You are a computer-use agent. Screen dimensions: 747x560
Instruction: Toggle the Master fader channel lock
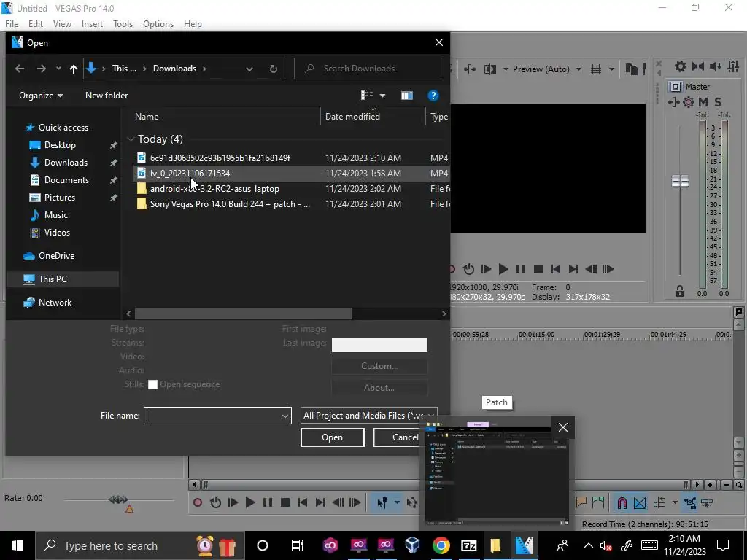point(680,290)
